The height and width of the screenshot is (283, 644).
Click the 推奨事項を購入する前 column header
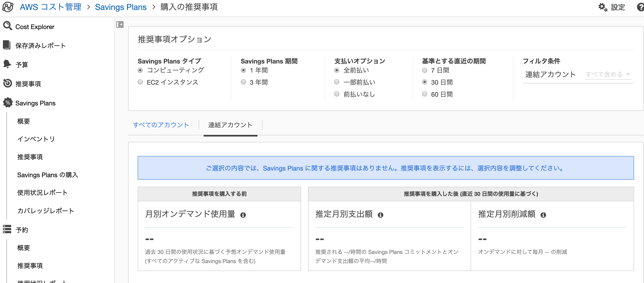(x=219, y=194)
